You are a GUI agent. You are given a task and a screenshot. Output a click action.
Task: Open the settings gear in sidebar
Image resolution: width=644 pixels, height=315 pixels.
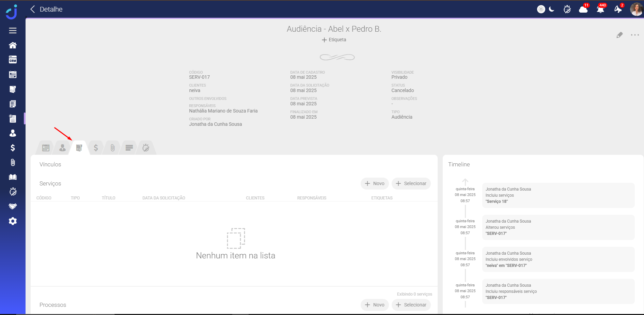pos(13,221)
